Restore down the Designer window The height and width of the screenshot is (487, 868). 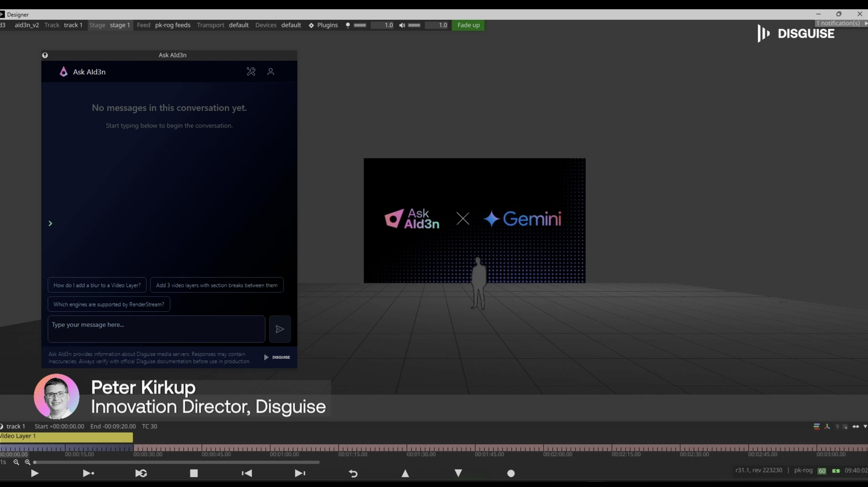tap(839, 14)
